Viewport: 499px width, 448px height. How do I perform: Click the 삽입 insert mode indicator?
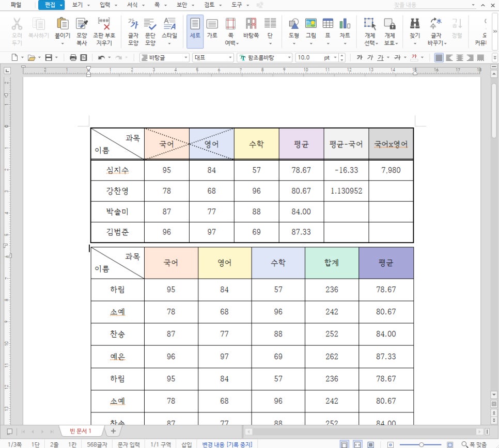coord(186,444)
